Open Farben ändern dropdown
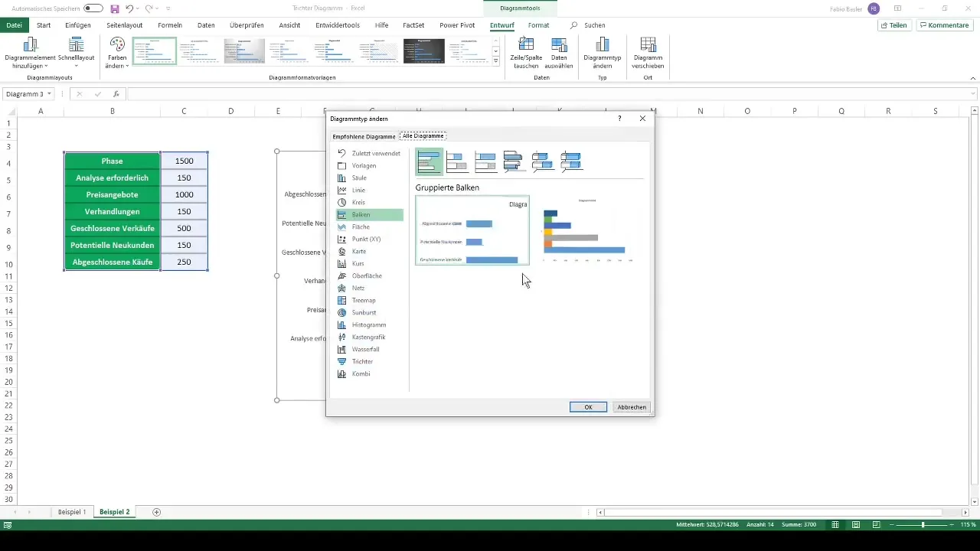980x551 pixels. (x=116, y=53)
